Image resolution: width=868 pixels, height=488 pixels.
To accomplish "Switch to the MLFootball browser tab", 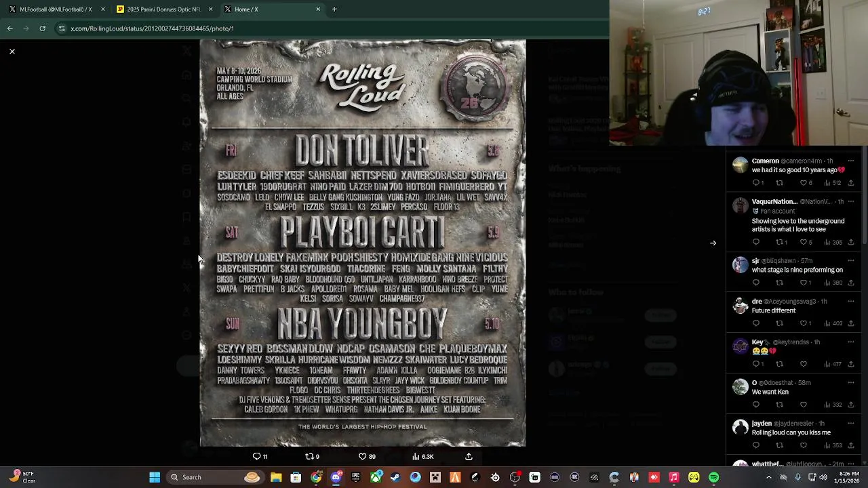I will click(x=56, y=9).
